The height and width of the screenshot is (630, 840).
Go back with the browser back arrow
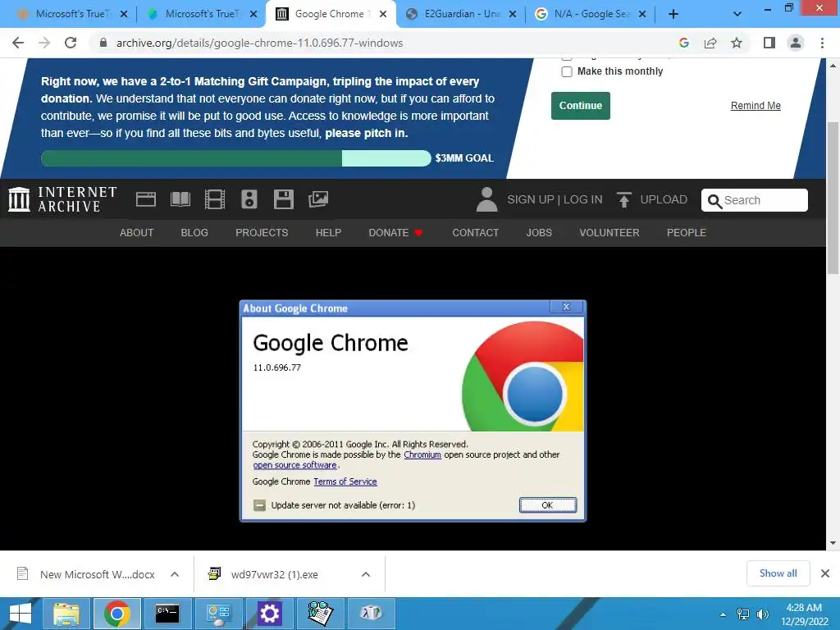tap(18, 43)
